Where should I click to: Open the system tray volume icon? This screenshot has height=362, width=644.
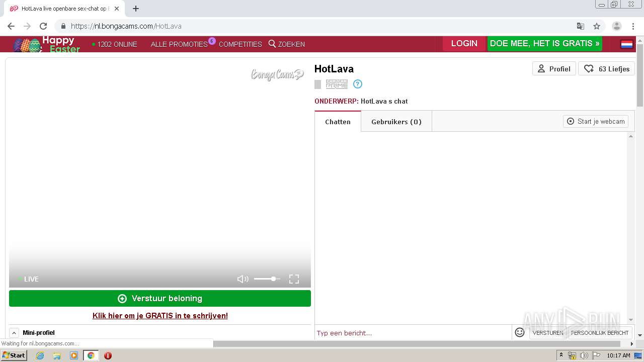point(584,355)
